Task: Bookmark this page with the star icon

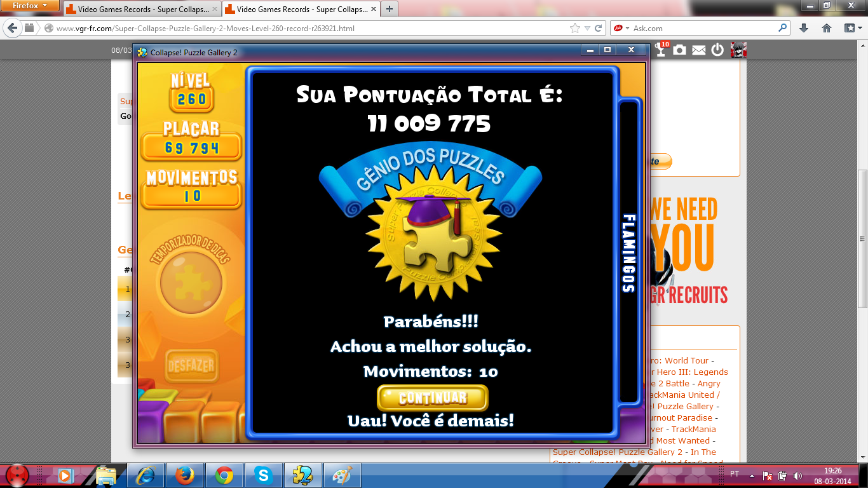Action: (x=575, y=28)
